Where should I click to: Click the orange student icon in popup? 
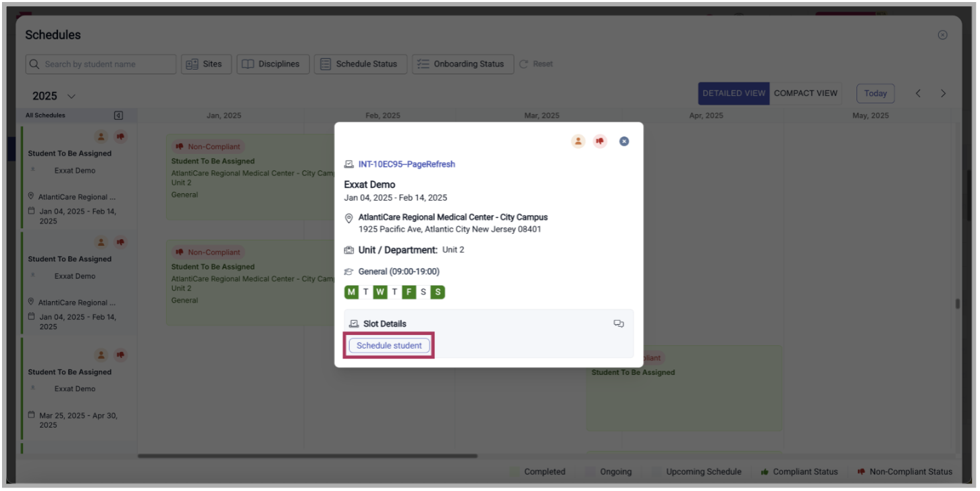click(578, 141)
